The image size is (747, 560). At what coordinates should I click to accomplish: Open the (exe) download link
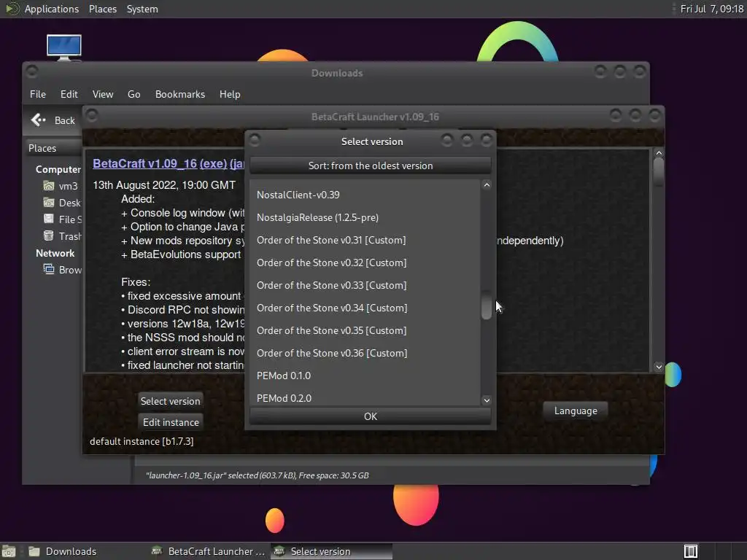(x=213, y=163)
